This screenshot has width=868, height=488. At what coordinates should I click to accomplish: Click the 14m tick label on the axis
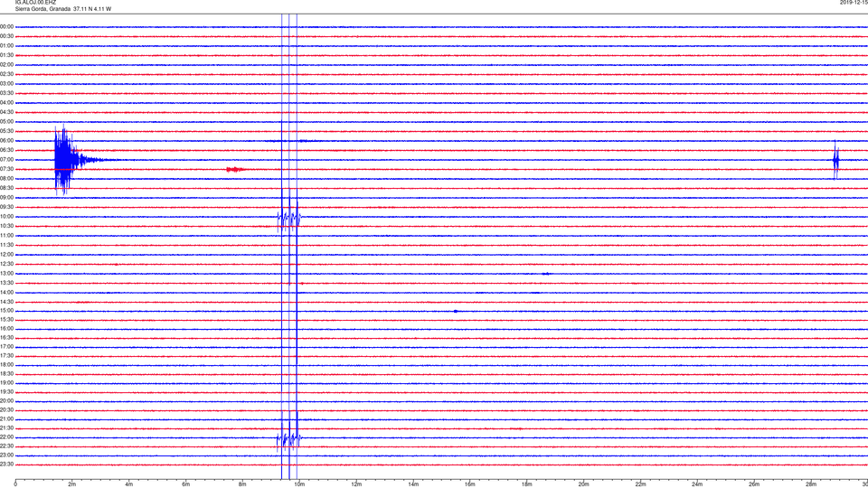pyautogui.click(x=413, y=484)
